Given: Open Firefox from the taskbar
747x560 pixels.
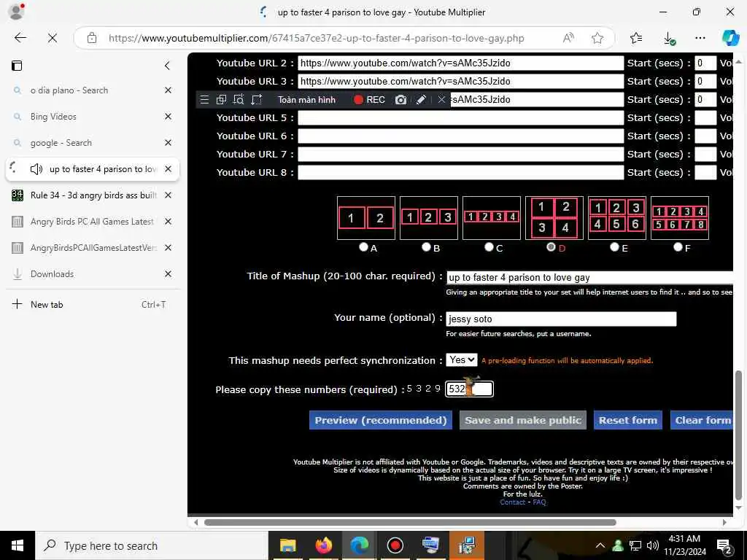Looking at the screenshot, I should click(324, 545).
